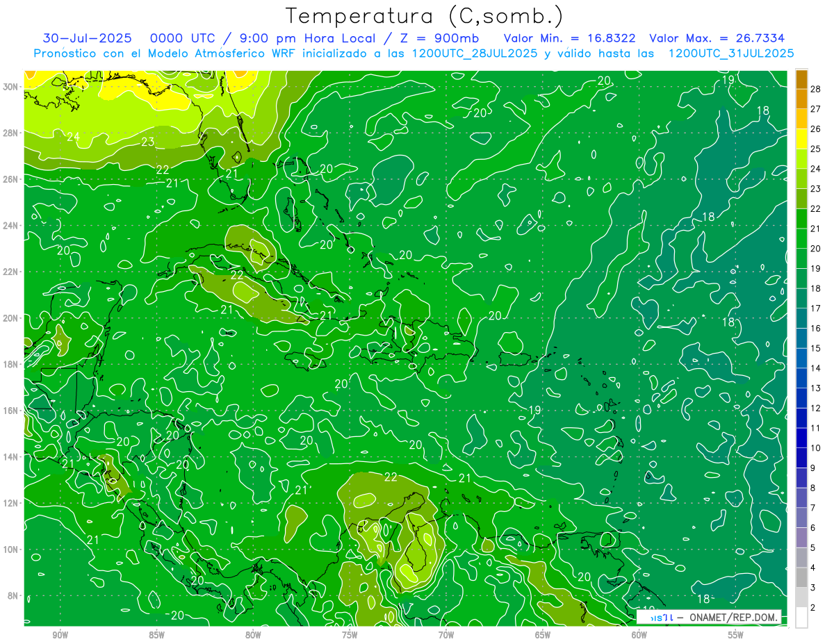Click the legend scale value 11
Image resolution: width=834 pixels, height=644 pixels.
click(816, 429)
